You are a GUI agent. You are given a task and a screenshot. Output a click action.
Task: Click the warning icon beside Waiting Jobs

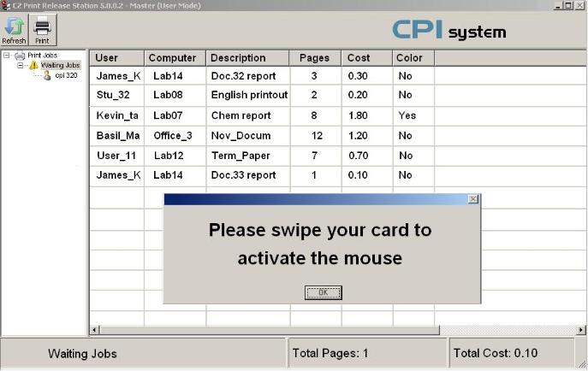click(x=33, y=65)
